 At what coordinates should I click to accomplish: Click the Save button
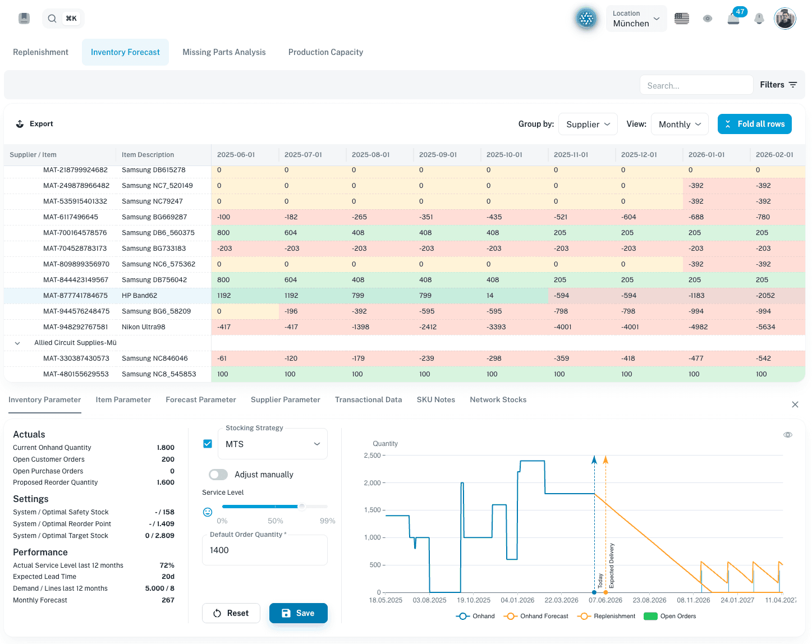point(298,613)
